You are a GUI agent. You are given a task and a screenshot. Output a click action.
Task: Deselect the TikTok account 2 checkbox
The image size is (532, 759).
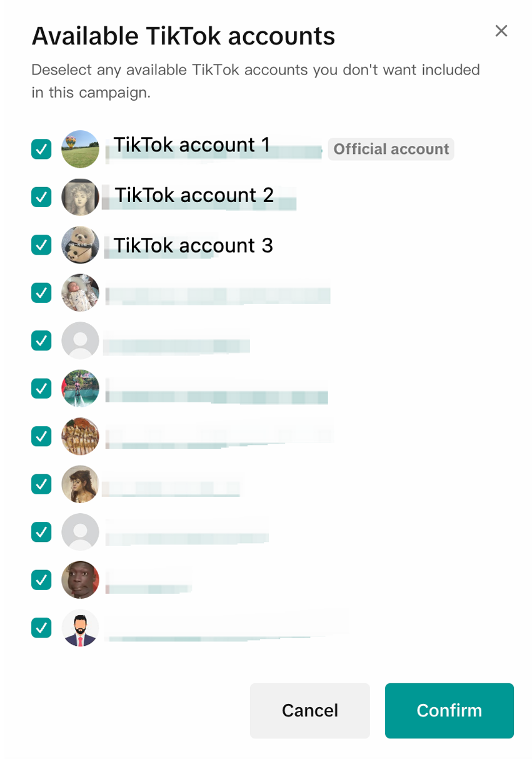(41, 197)
